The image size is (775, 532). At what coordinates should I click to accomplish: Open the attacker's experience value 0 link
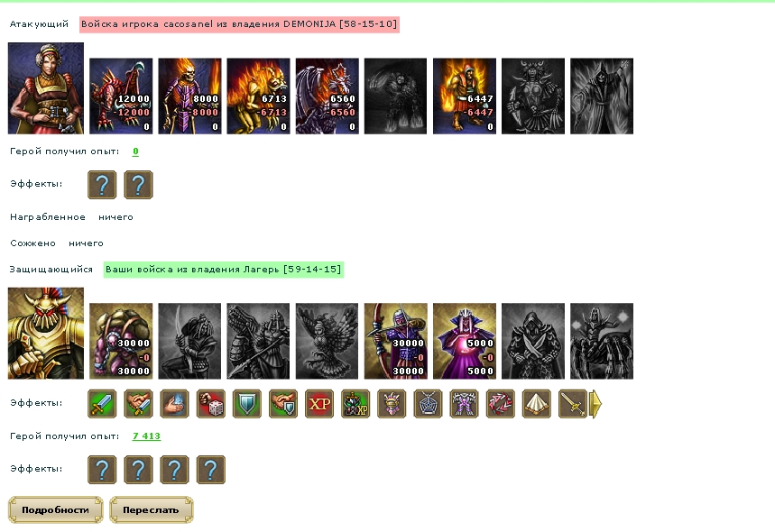point(135,151)
